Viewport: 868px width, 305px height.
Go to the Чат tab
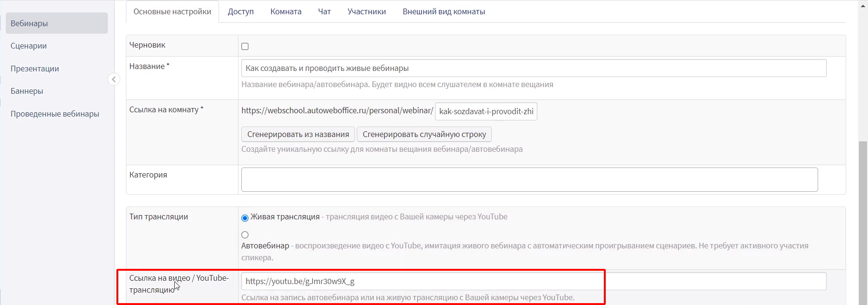tap(324, 12)
